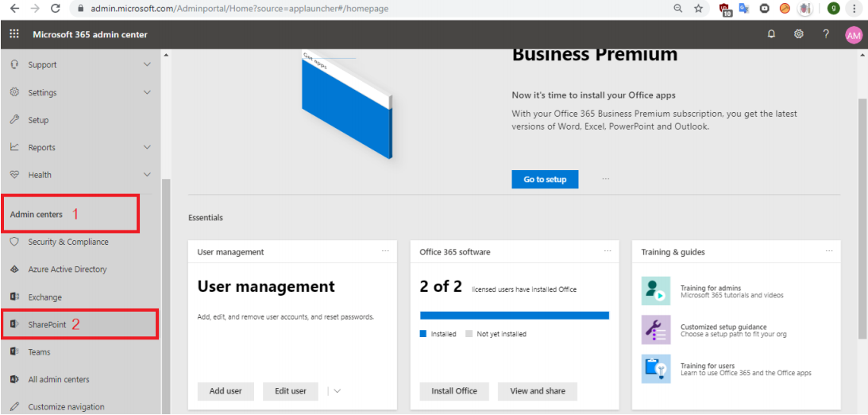
Task: Go forward in the browser
Action: tap(35, 8)
